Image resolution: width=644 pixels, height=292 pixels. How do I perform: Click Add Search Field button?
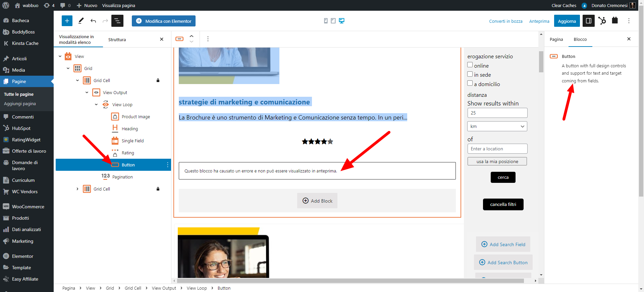(x=503, y=244)
